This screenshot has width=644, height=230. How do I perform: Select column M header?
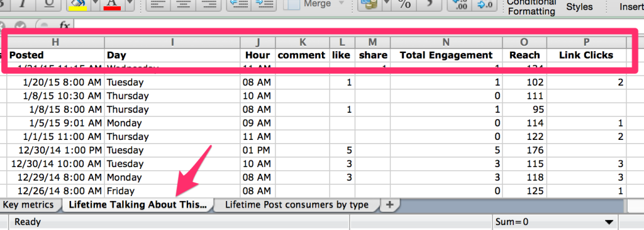pyautogui.click(x=372, y=42)
